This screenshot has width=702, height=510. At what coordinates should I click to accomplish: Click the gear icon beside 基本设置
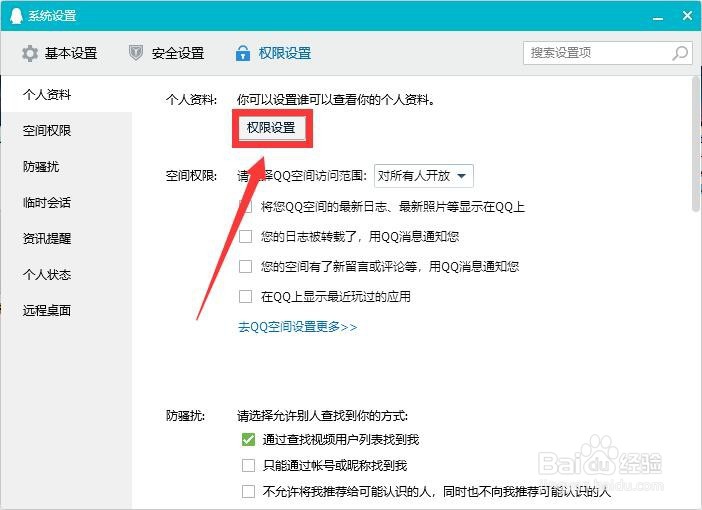(30, 53)
